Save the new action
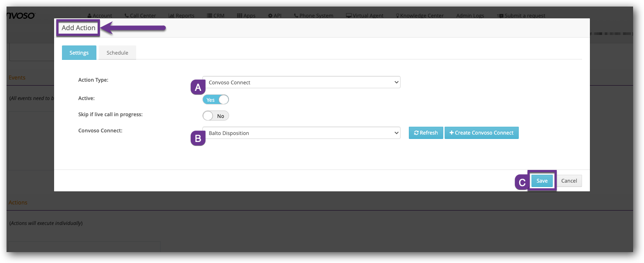This screenshot has width=644, height=263. coord(542,181)
